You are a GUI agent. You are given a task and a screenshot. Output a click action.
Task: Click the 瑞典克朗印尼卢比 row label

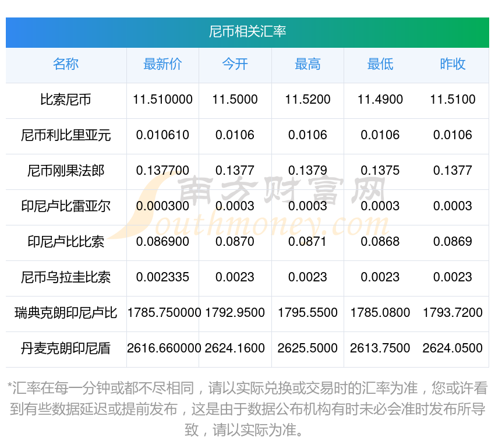(x=66, y=313)
